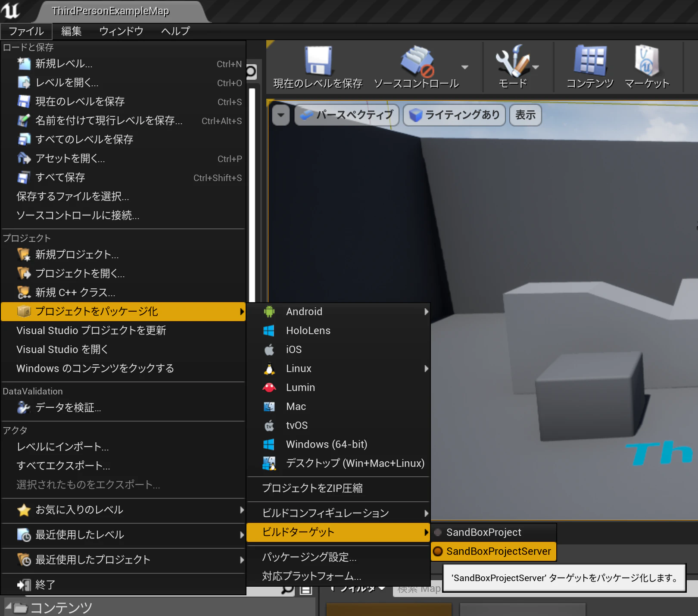Viewport: 698px width, 616px height.
Task: Expand the 最近使用したレベル submenu
Action: pos(123,535)
